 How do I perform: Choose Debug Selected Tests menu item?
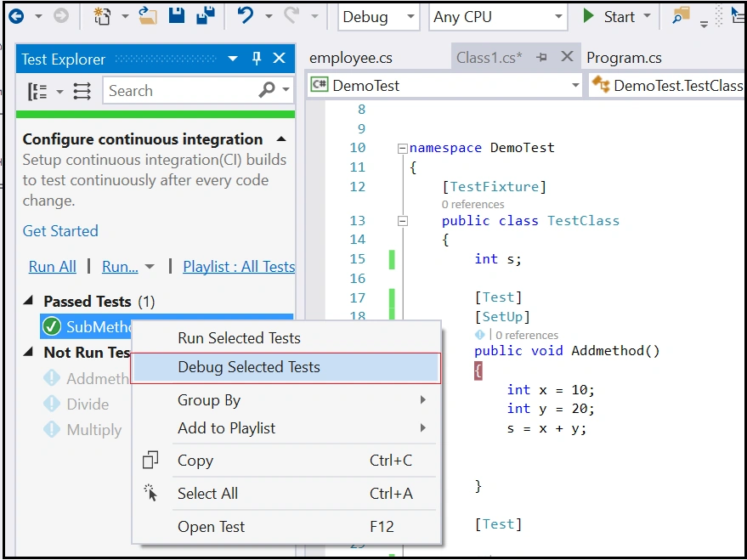pos(286,367)
